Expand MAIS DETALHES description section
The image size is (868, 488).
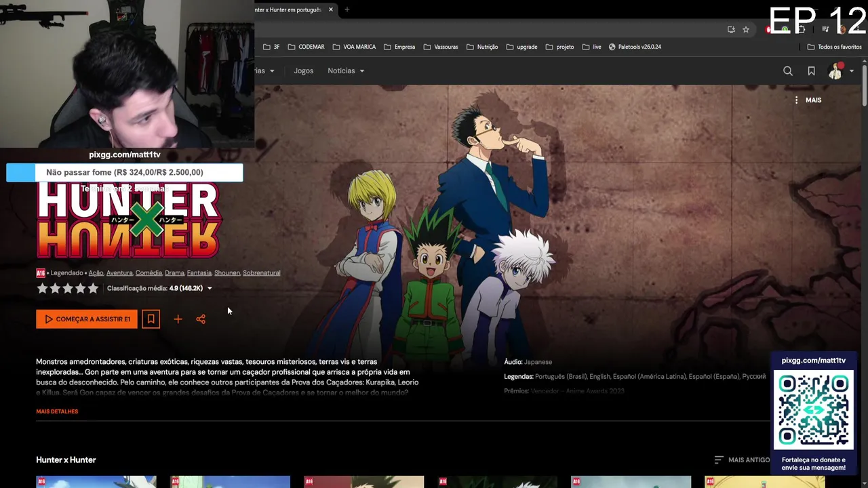[x=57, y=411]
